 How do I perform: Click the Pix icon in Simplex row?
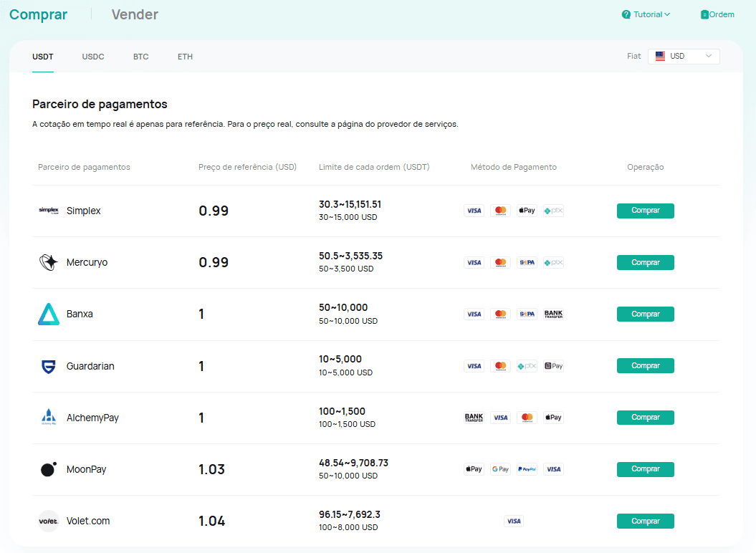(553, 211)
